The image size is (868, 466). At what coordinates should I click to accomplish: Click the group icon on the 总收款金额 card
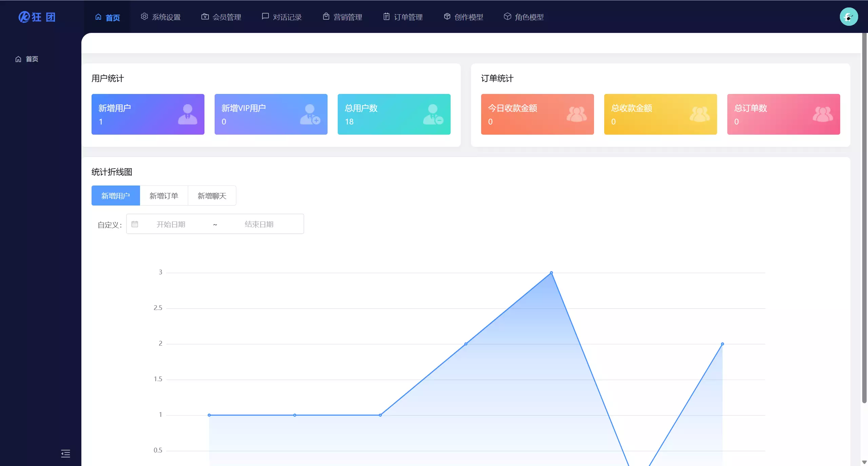[699, 114]
